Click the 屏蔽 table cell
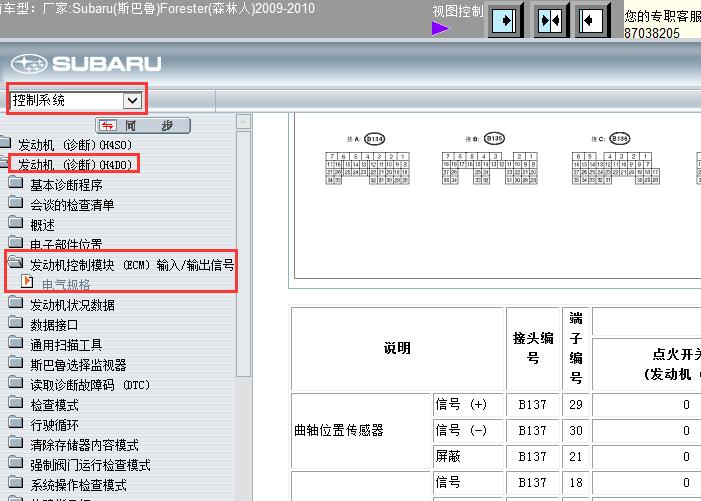 468,456
